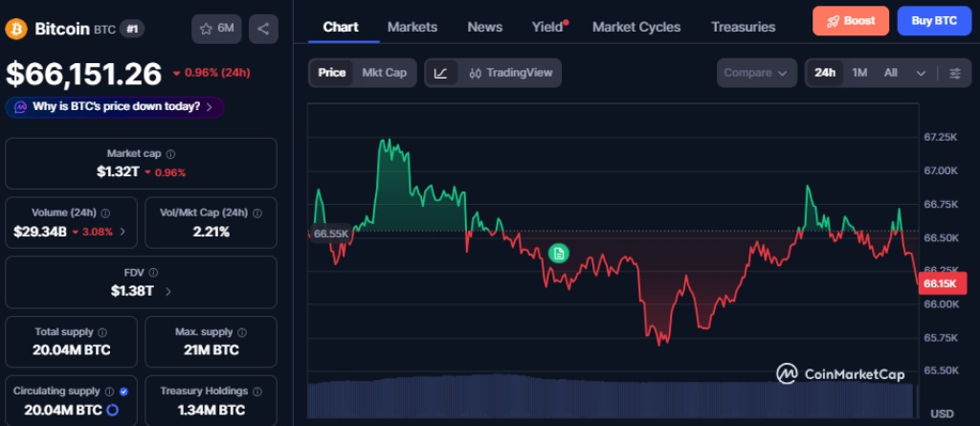Image resolution: width=980 pixels, height=426 pixels.
Task: Click the #1 rank badge
Action: (x=132, y=29)
